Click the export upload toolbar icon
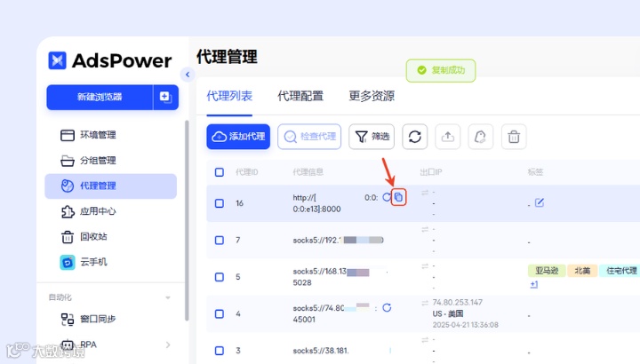The image size is (640, 364). point(448,137)
